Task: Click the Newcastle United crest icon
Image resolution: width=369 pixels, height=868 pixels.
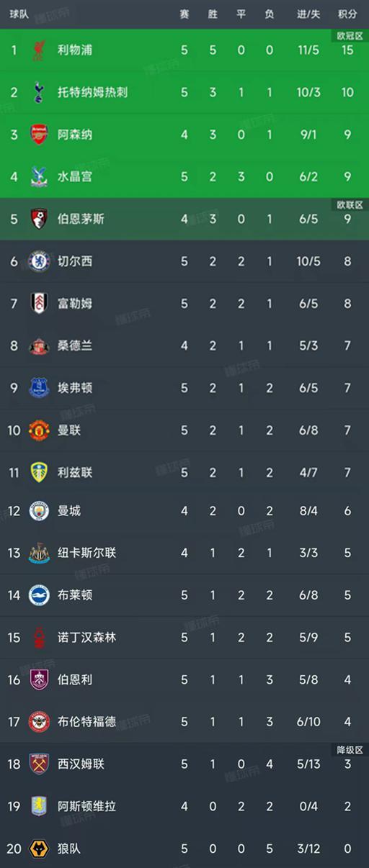Action: (38, 553)
